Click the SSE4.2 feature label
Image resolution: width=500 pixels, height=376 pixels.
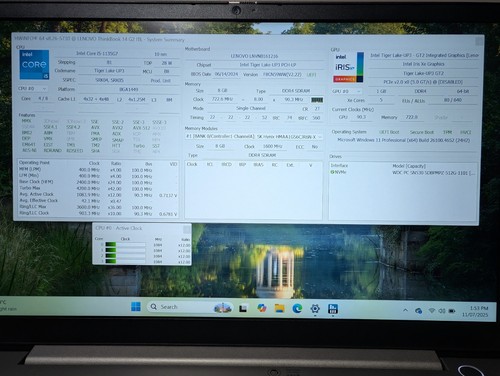pyautogui.click(x=73, y=127)
